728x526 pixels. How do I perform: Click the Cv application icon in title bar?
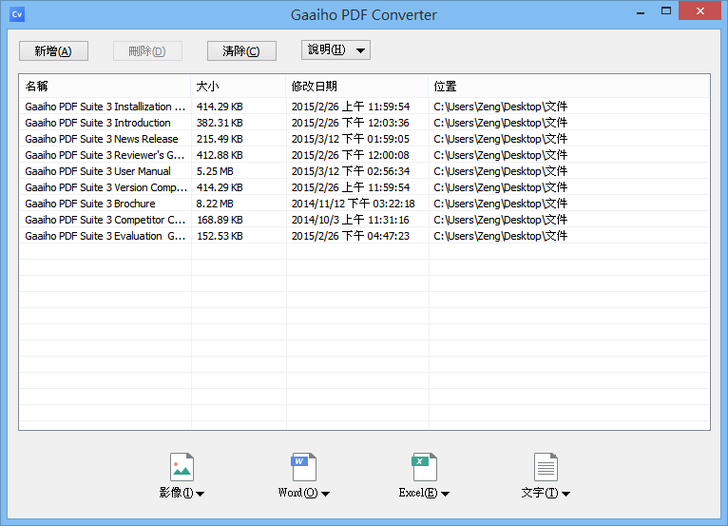point(17,14)
